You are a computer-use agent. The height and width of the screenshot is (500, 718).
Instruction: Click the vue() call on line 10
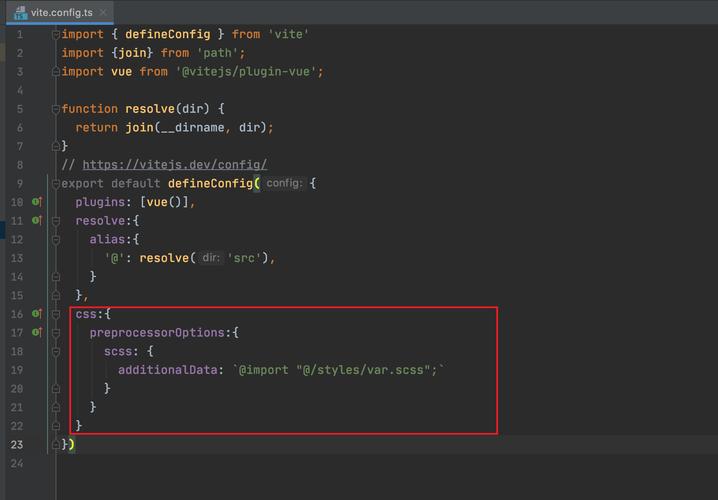[164, 202]
